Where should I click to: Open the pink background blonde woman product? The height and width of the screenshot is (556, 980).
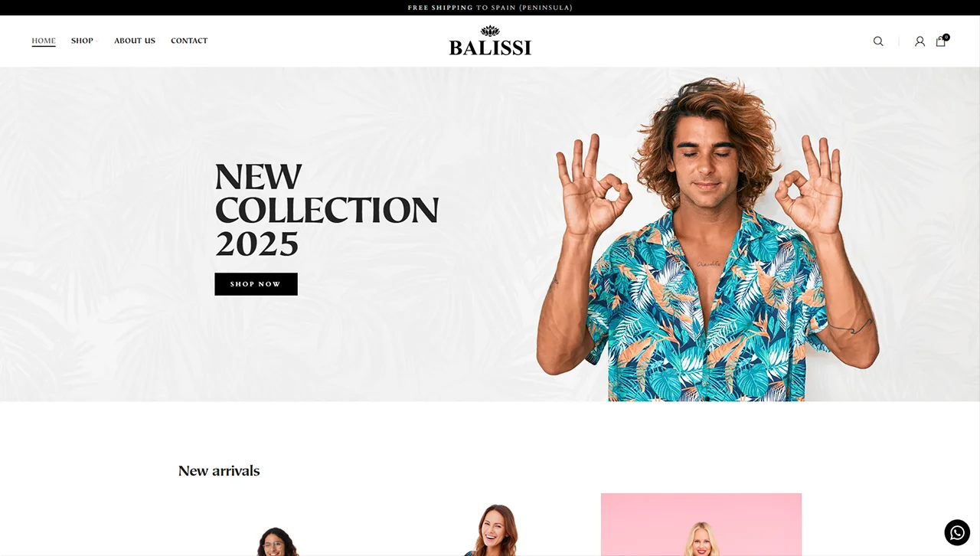point(701,525)
